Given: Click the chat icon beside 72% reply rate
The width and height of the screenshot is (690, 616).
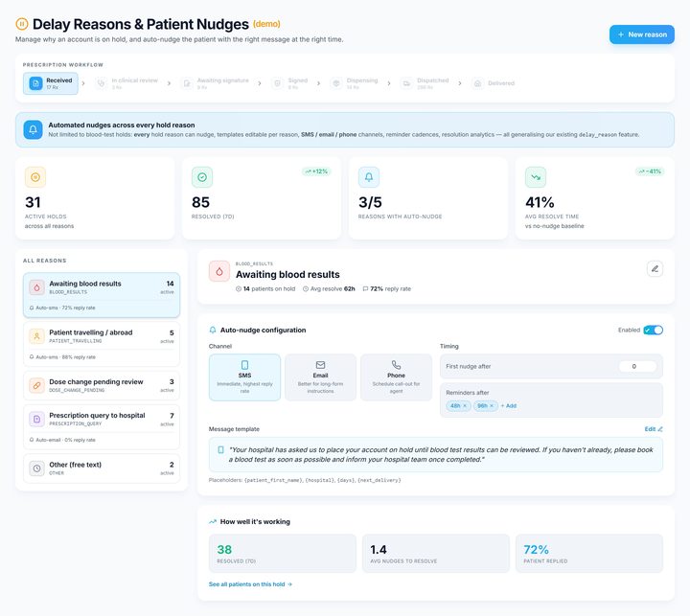Looking at the screenshot, I should pos(365,289).
